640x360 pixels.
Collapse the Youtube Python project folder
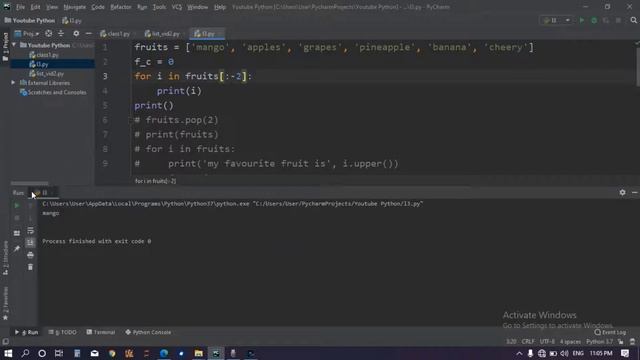point(14,45)
